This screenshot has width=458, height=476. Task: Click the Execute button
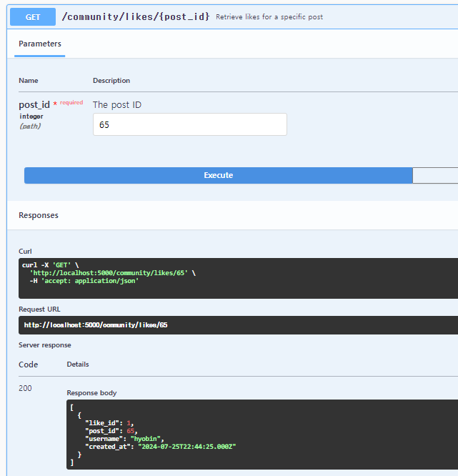[218, 175]
